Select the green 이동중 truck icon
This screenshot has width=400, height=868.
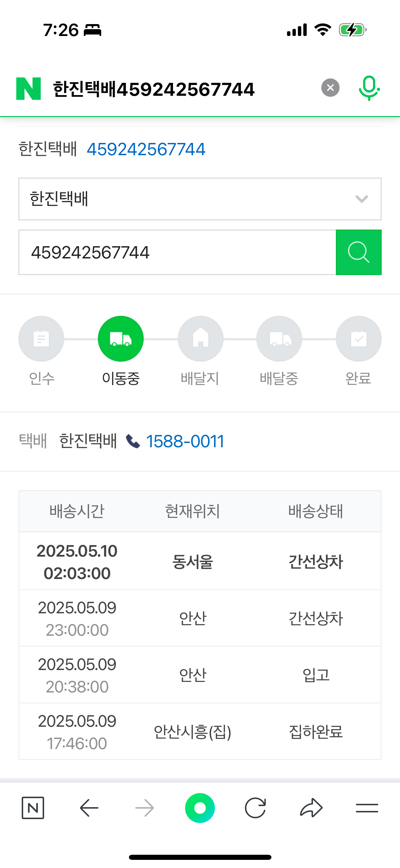click(x=121, y=339)
